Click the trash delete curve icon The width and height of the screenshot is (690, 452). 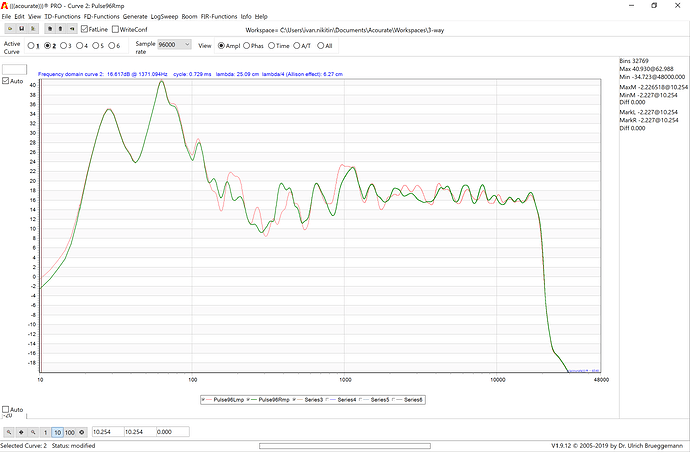(x=61, y=29)
